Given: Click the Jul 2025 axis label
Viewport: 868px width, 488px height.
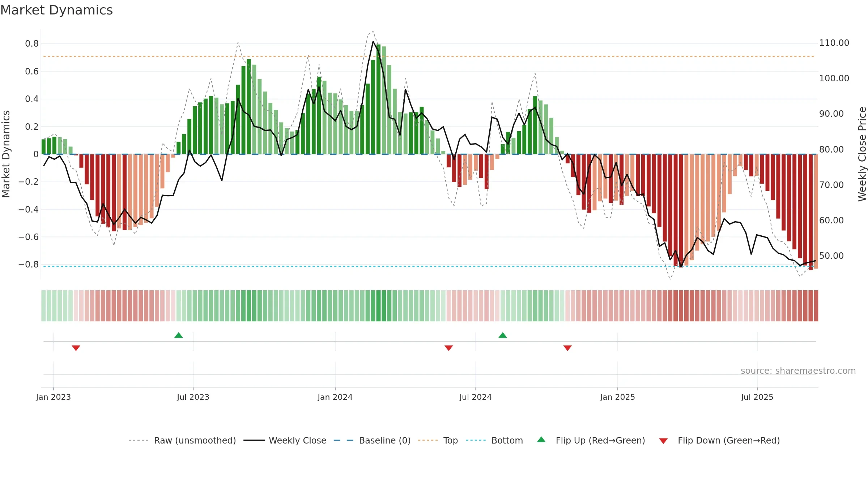Looking at the screenshot, I should (x=757, y=397).
